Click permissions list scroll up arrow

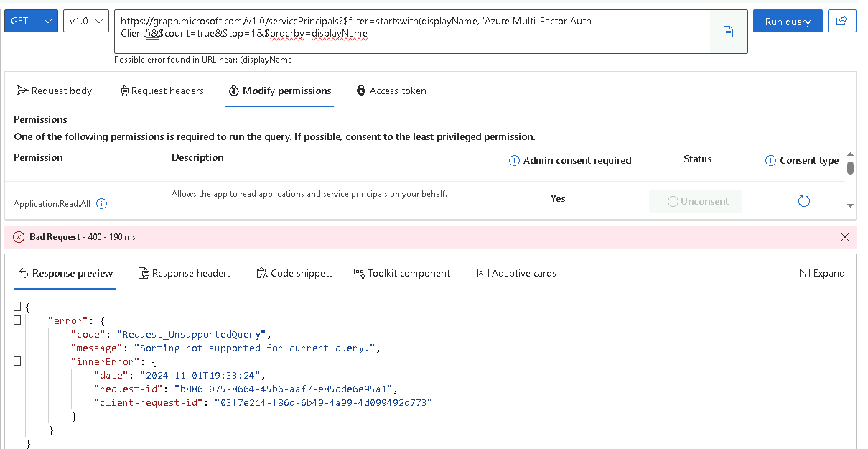(x=851, y=154)
